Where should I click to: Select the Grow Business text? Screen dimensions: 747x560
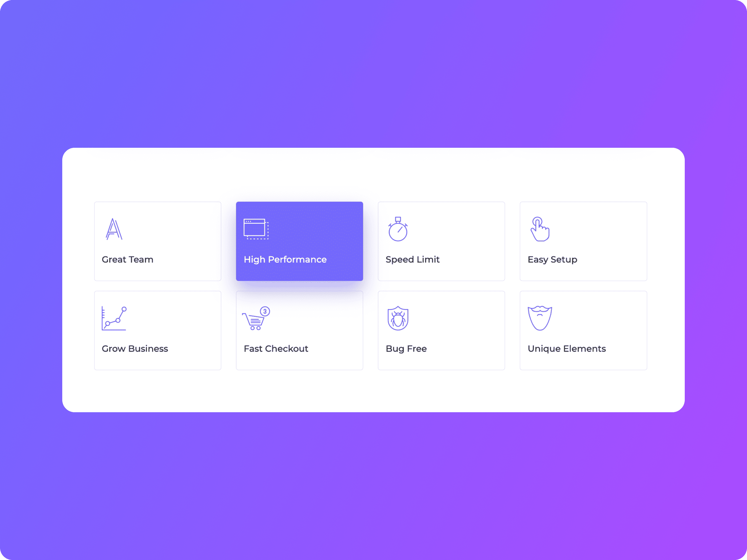tap(135, 349)
